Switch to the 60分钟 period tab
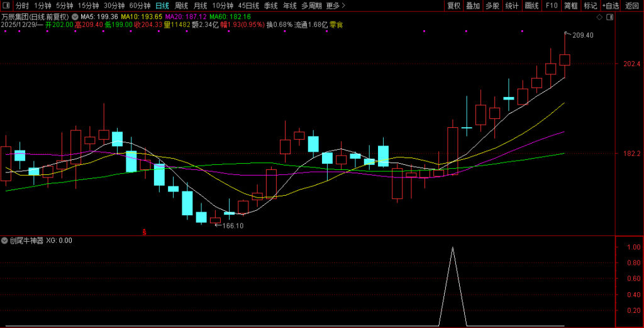Viewport: 644px width, 328px height. point(140,6)
